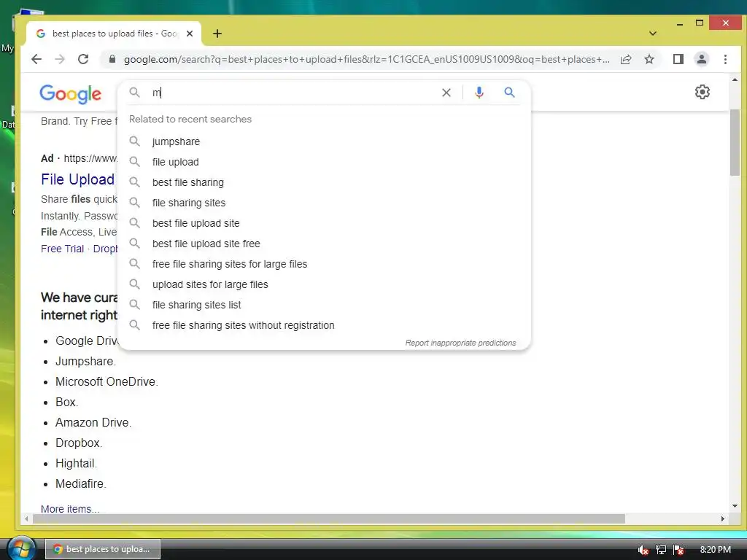This screenshot has width=747, height=560.
Task: Click the Microsoft OneDrive list item
Action: click(107, 382)
